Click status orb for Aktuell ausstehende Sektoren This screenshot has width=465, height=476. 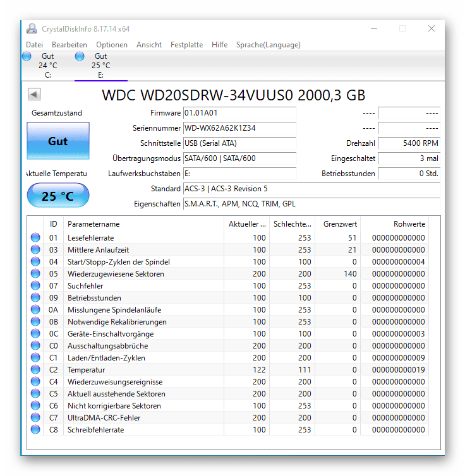(x=35, y=393)
